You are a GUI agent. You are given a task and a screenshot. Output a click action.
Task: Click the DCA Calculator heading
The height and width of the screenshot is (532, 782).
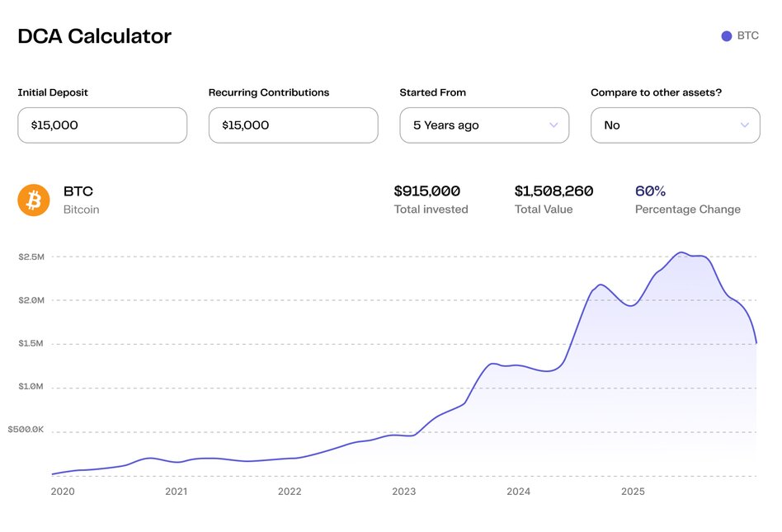tap(94, 36)
